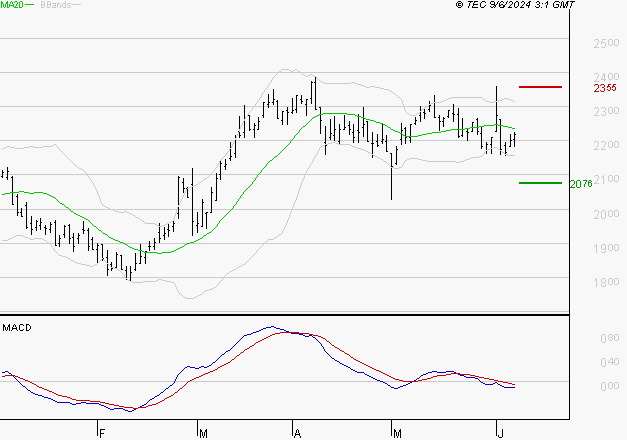Click the 2500 price axis label
The image size is (627, 440).
point(606,43)
